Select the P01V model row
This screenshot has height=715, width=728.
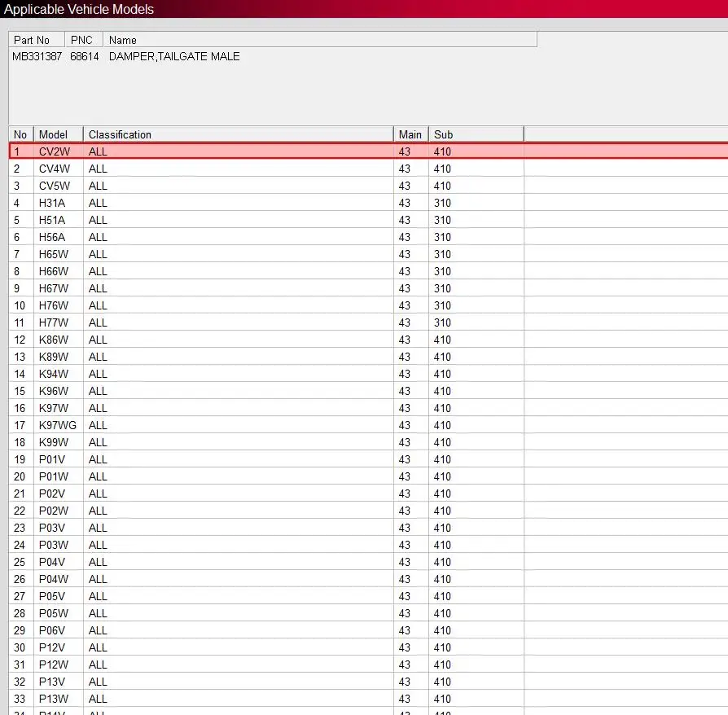click(x=369, y=459)
